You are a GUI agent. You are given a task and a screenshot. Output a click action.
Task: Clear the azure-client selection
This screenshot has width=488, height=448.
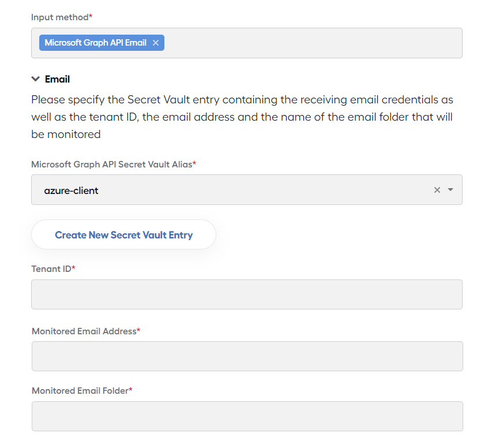pyautogui.click(x=437, y=190)
